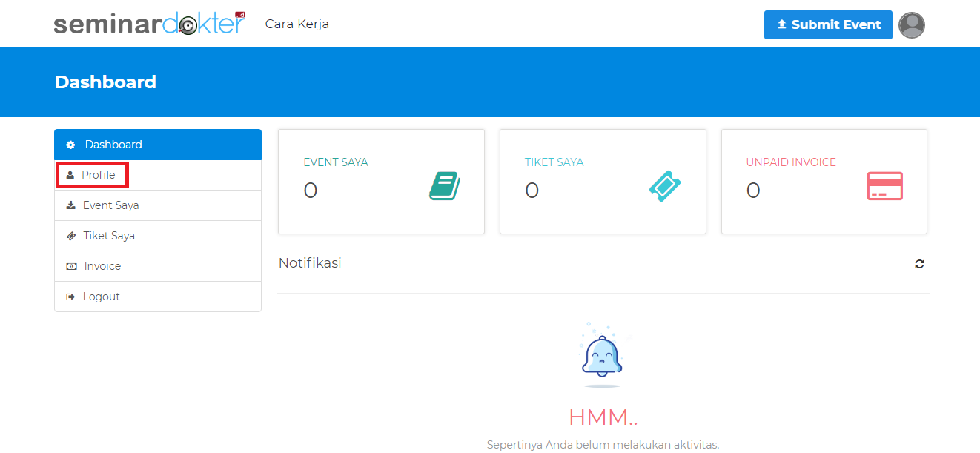980x453 pixels.
Task: Open Invoice from the sidebar
Action: 102,266
